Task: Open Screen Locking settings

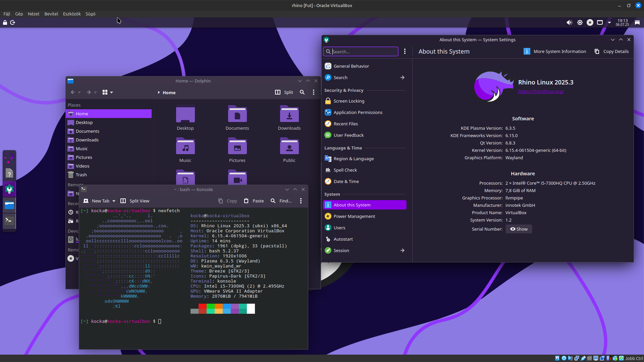Action: click(x=365, y=101)
